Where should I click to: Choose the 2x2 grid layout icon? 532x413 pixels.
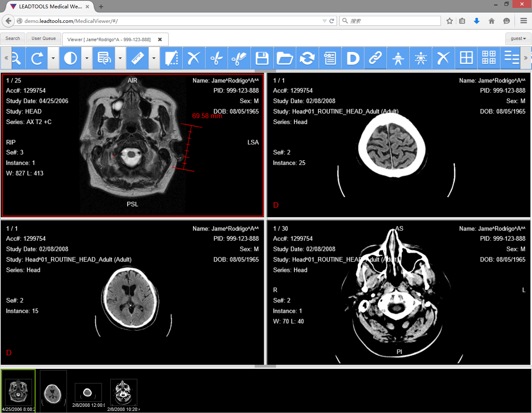click(x=466, y=58)
